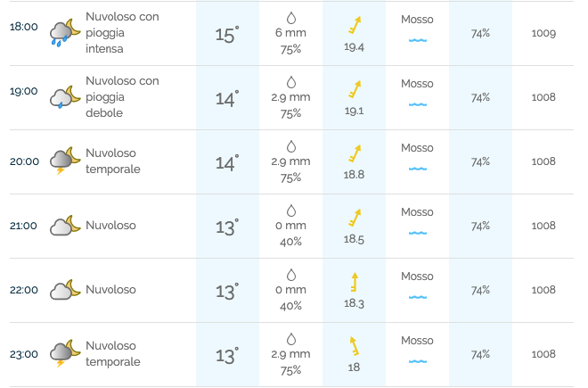Click the 15° temperature value
This screenshot has height=388, width=588.
[x=227, y=35]
